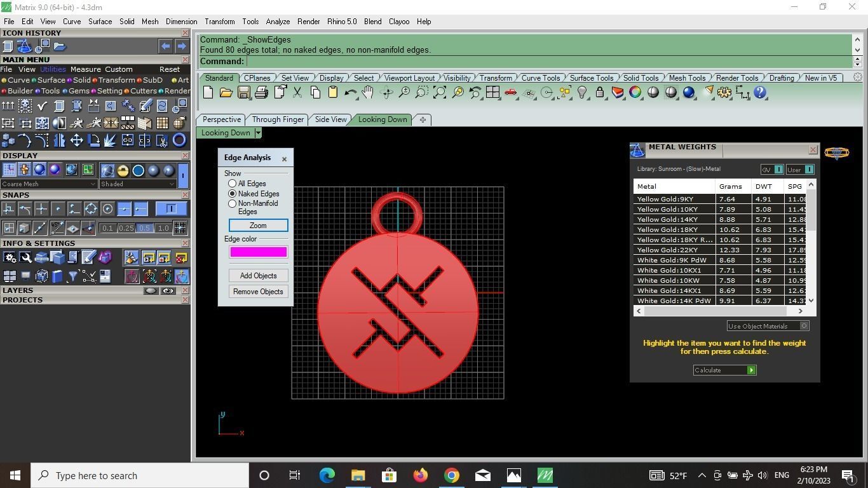The height and width of the screenshot is (488, 868).
Task: Click the Windows taskbar search box
Action: pos(140,475)
